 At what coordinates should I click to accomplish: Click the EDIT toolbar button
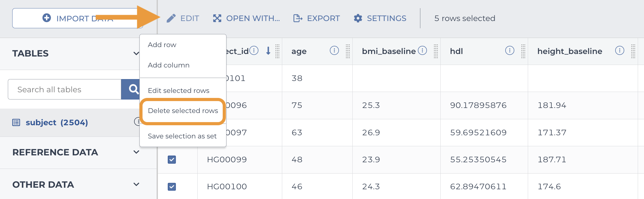point(183,18)
